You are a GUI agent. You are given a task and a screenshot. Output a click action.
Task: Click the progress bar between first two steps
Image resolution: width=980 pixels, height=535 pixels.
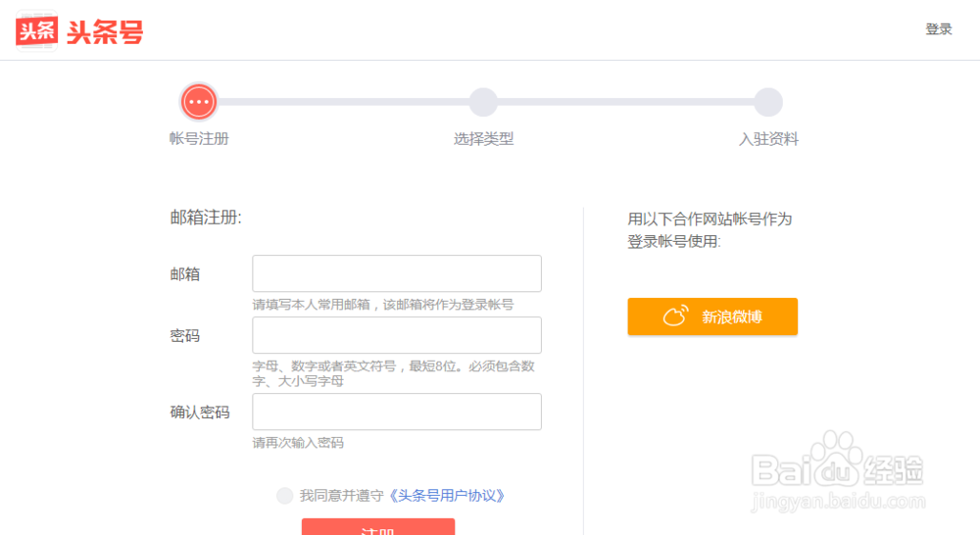(x=341, y=102)
